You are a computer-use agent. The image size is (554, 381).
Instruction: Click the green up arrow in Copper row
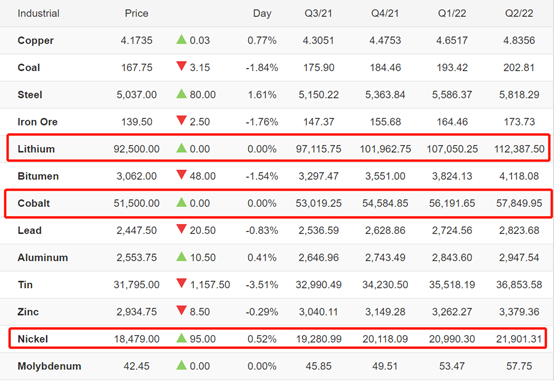pyautogui.click(x=181, y=39)
